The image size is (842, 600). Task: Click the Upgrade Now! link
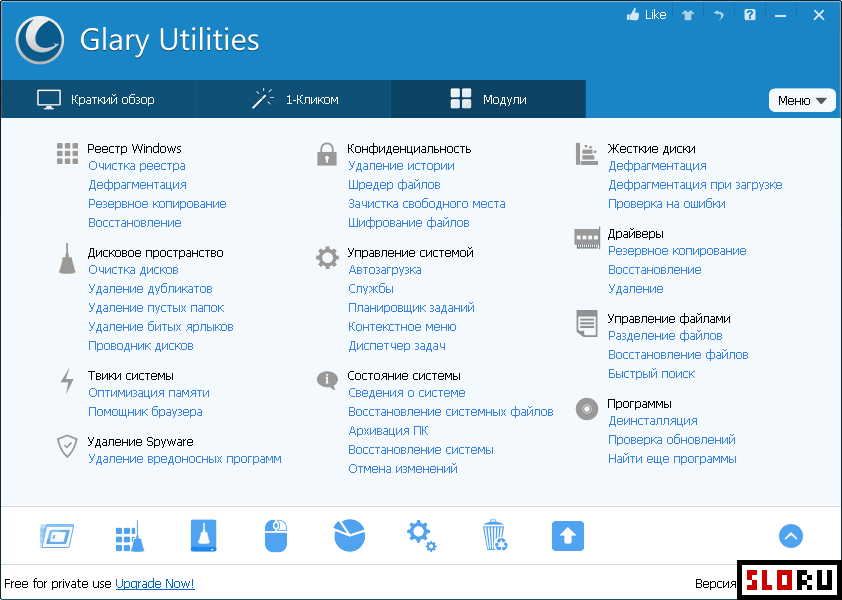click(x=155, y=583)
